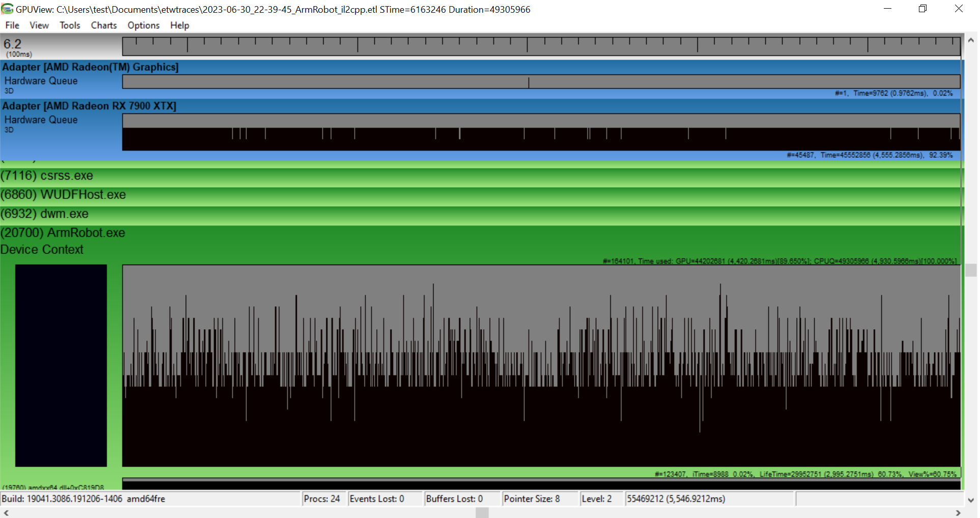The width and height of the screenshot is (980, 518).
Task: Click the Radeon(TM) Graphics stats line showing 0.02%
Action: (893, 94)
